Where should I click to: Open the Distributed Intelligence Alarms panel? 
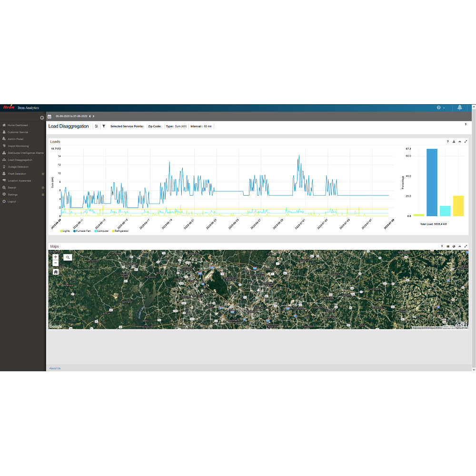[x=4, y=153]
